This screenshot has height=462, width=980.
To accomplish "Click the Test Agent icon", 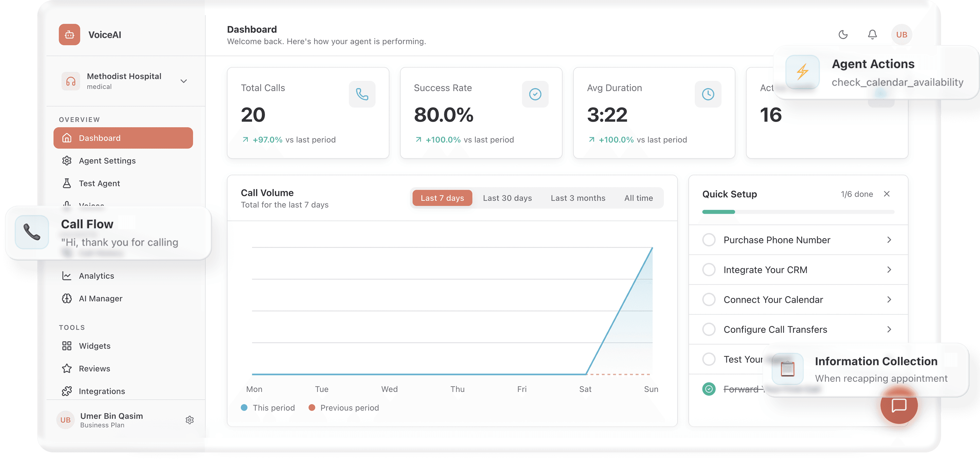I will click(x=67, y=183).
